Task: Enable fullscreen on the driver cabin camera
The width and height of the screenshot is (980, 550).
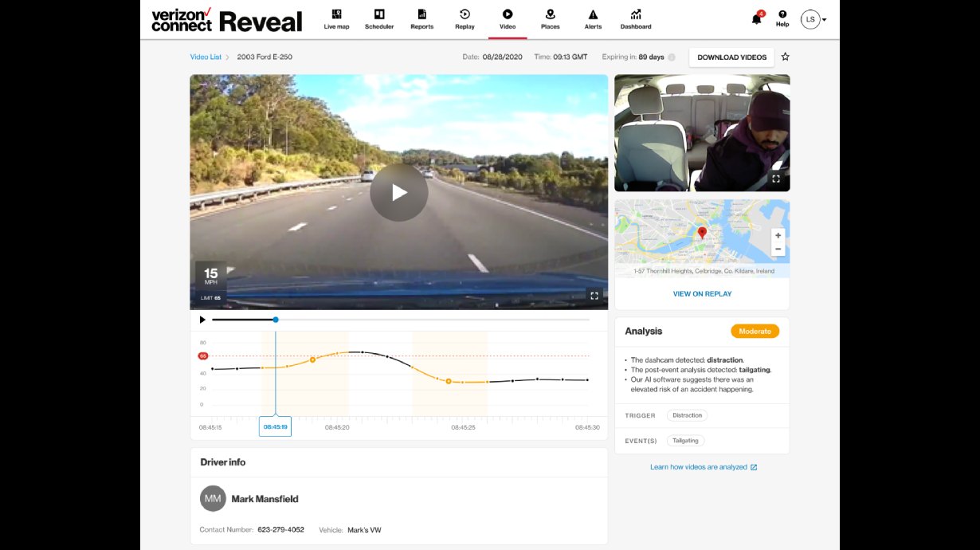Action: click(x=775, y=179)
